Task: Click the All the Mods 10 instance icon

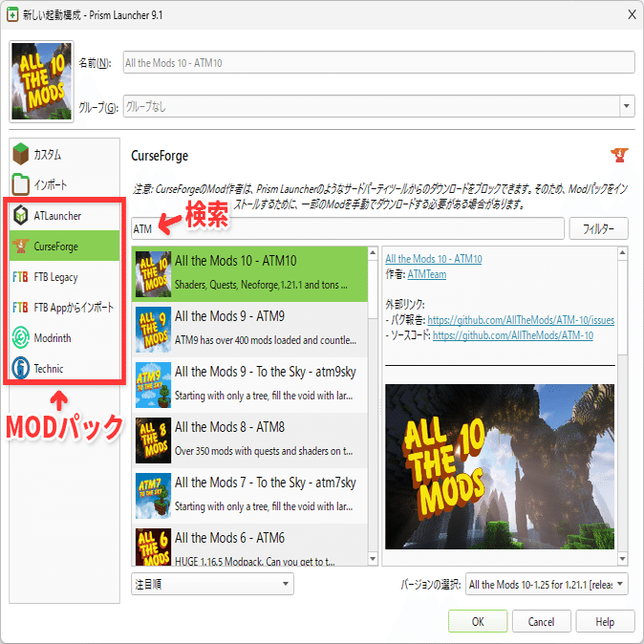Action: [x=41, y=81]
